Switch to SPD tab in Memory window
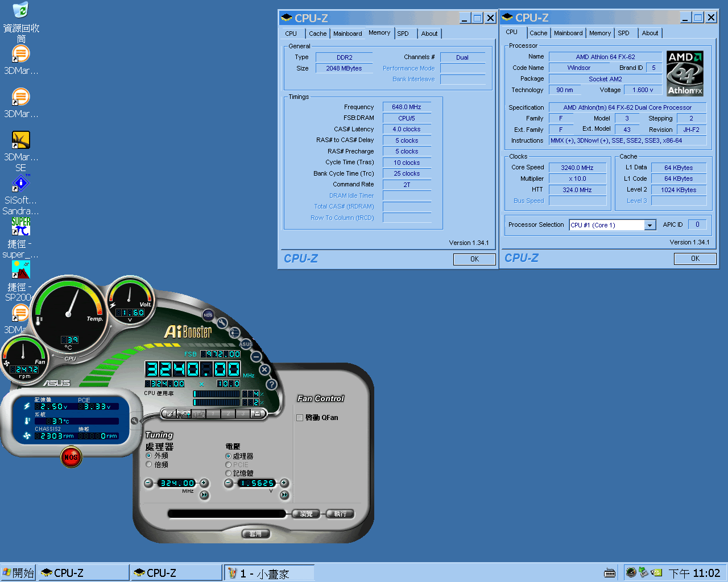The height and width of the screenshot is (582, 728). (403, 34)
